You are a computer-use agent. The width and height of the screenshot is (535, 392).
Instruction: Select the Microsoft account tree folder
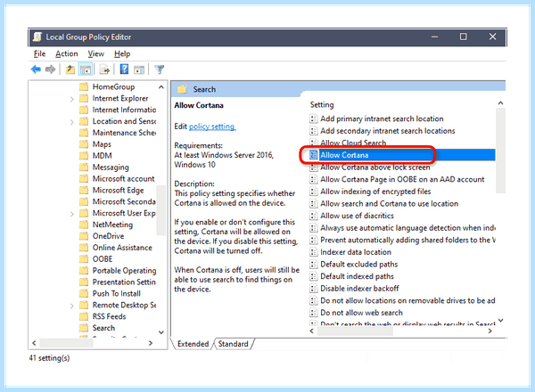(124, 178)
